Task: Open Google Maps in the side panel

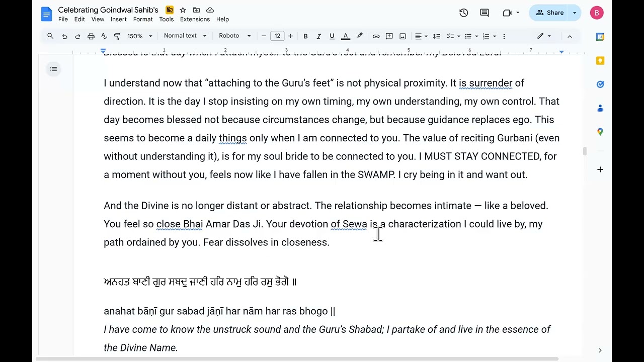Action: 600,132
